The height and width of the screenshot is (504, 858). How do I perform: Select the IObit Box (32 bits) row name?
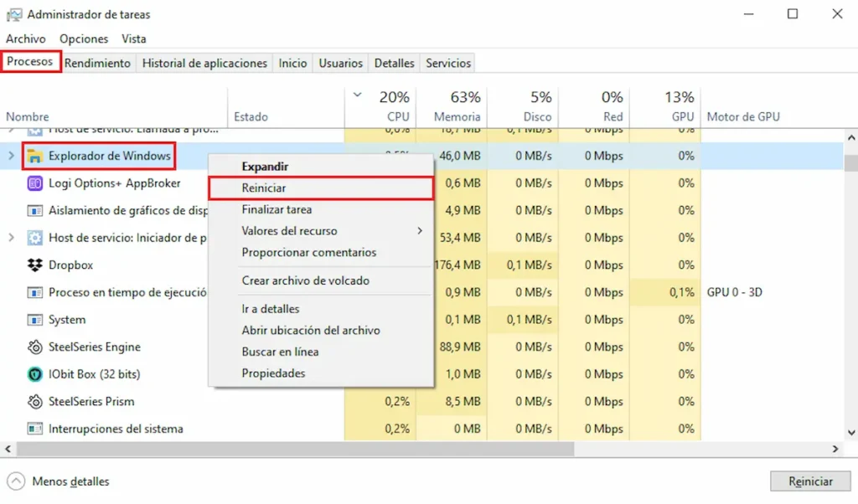(94, 374)
